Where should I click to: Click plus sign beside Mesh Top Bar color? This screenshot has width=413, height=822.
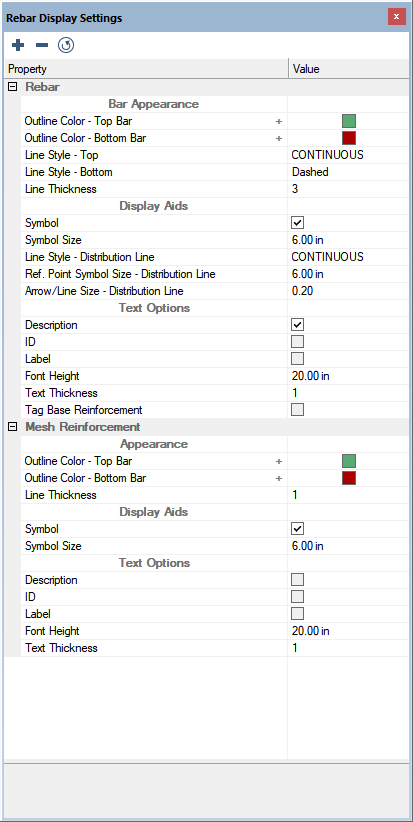[279, 461]
